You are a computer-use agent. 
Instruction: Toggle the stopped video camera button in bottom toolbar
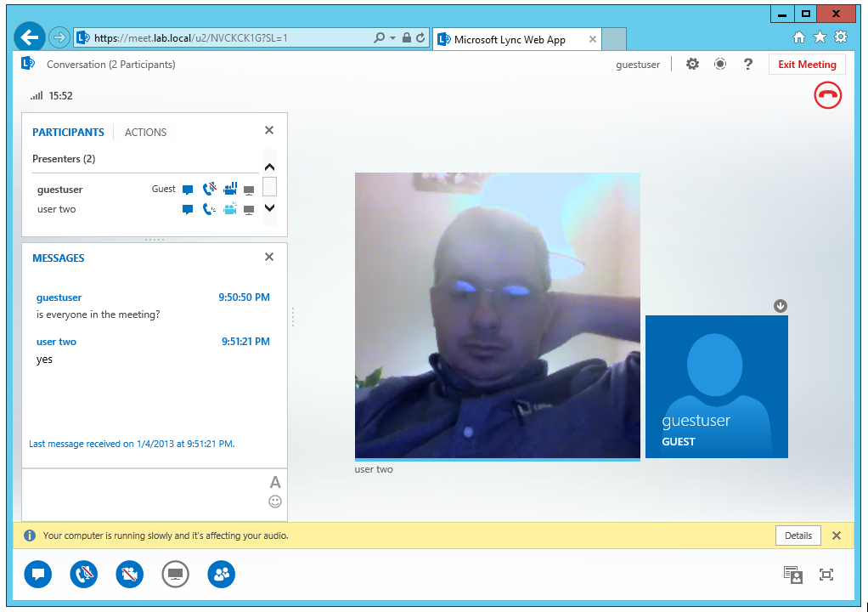point(130,575)
